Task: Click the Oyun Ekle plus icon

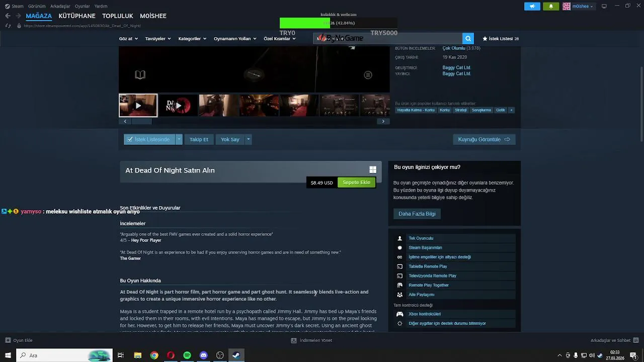Action: pos(8,340)
